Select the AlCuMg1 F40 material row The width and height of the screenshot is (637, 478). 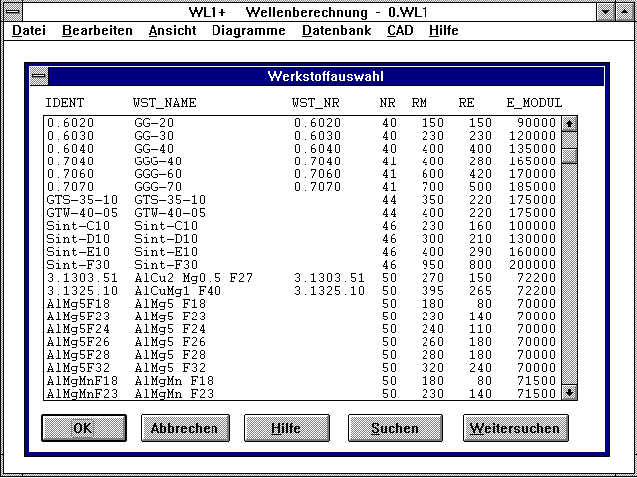point(300,291)
